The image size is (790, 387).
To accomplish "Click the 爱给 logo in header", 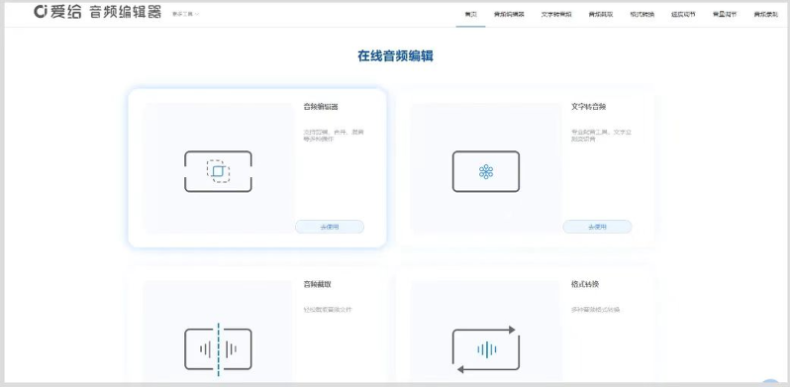I will pyautogui.click(x=57, y=12).
